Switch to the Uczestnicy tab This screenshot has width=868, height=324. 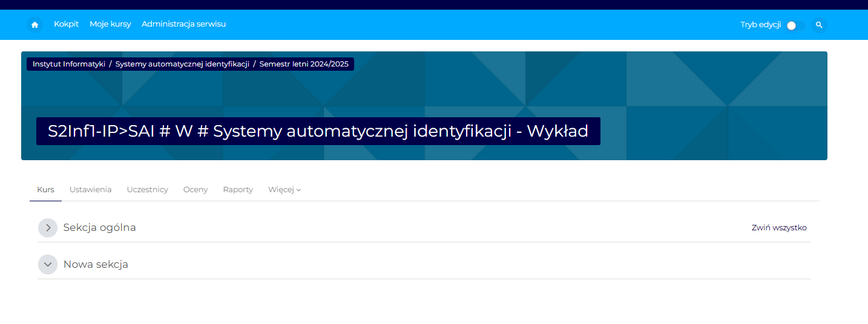tap(147, 190)
